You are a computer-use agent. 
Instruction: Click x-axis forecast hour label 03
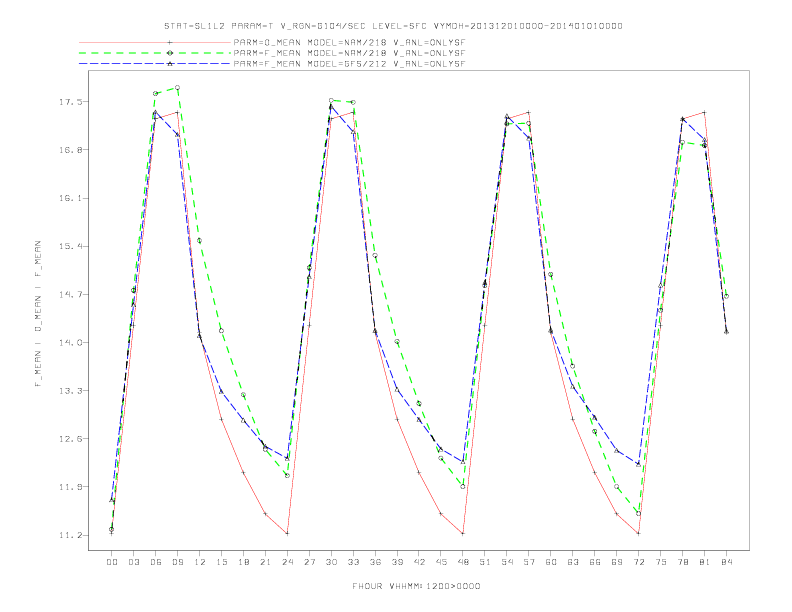[133, 562]
